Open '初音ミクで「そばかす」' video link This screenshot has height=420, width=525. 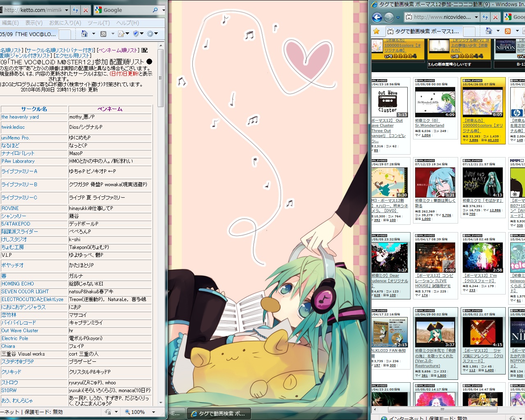tap(482, 201)
